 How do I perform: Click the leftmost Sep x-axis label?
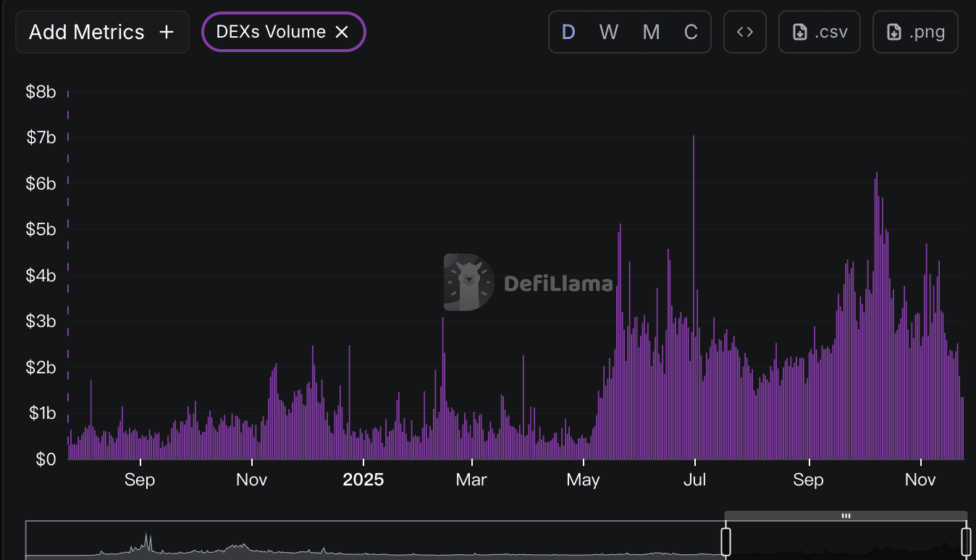click(140, 480)
